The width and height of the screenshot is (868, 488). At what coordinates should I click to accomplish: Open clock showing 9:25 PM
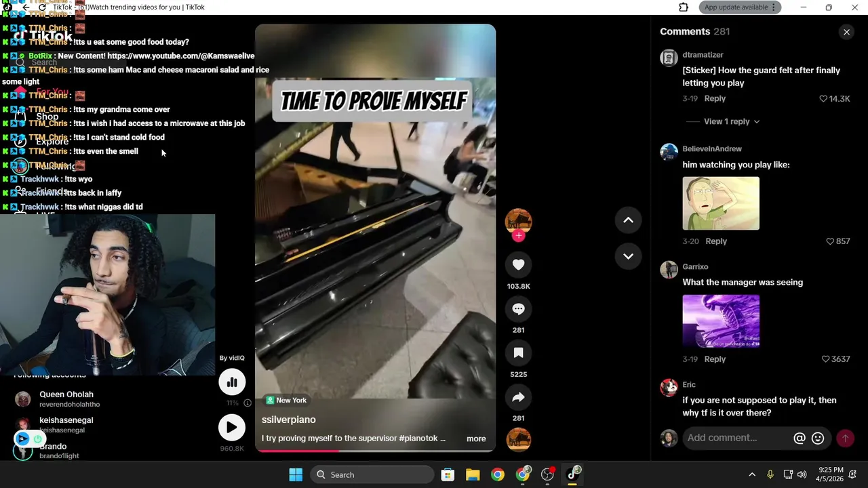pos(831,474)
